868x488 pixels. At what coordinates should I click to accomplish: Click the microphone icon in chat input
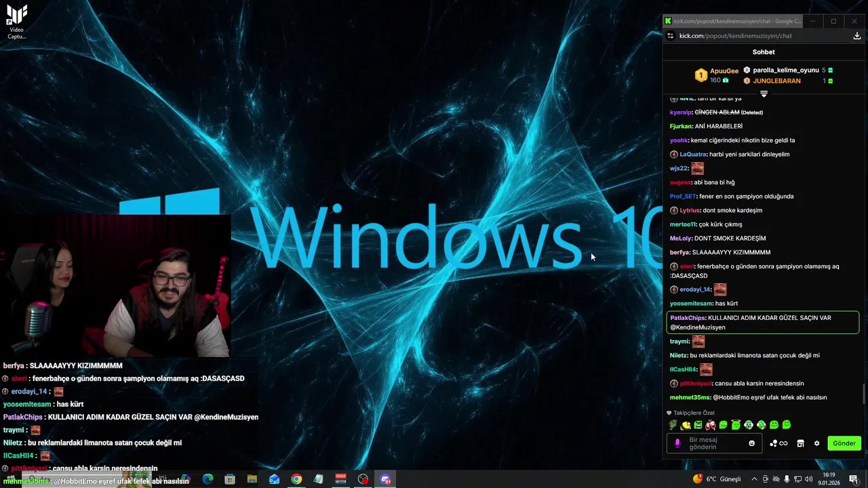(677, 443)
